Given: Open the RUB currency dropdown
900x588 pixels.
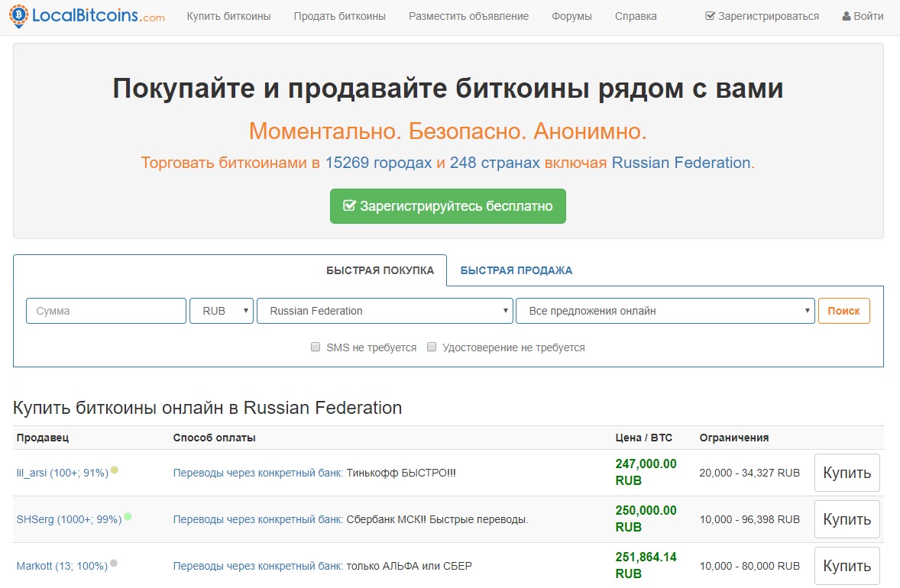Looking at the screenshot, I should tap(222, 311).
